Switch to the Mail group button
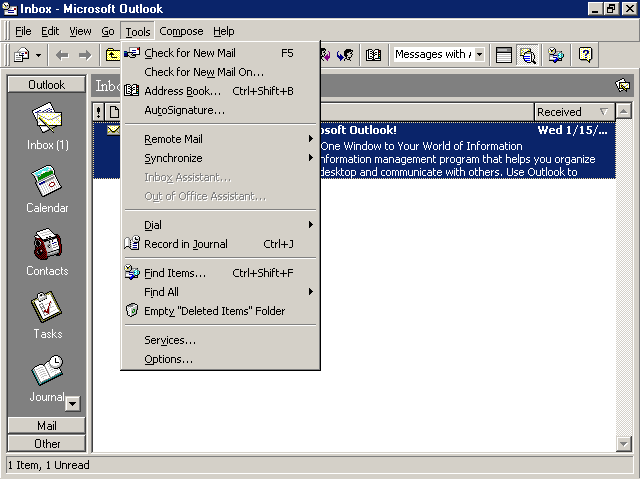This screenshot has height=480, width=640. [x=47, y=426]
